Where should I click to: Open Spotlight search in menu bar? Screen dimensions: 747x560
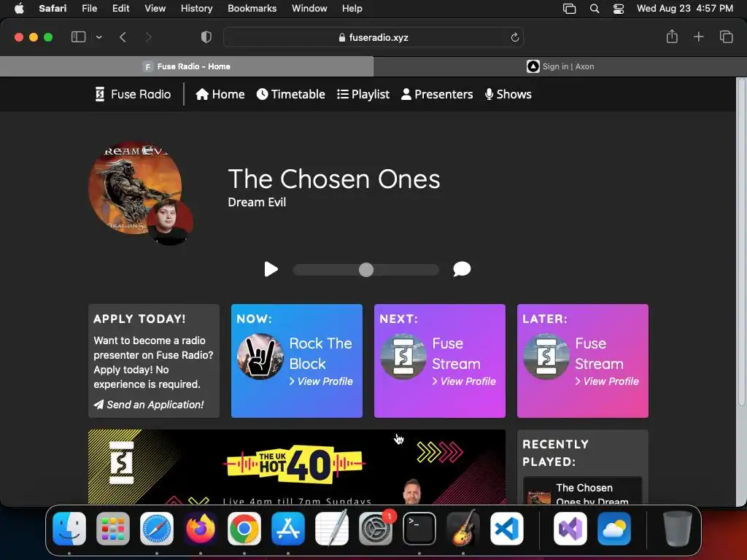coord(595,9)
